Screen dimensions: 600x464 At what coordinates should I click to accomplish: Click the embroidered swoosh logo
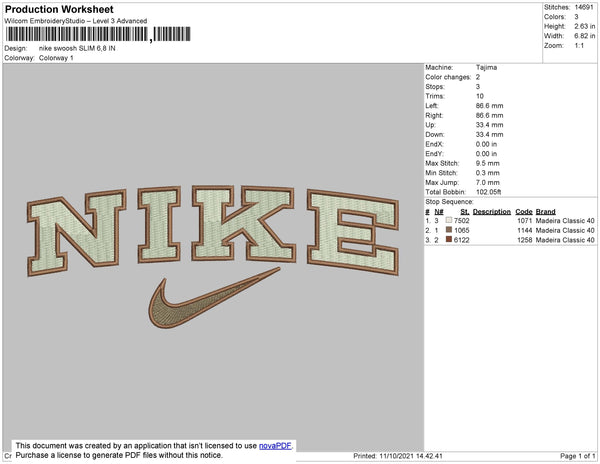(214, 298)
